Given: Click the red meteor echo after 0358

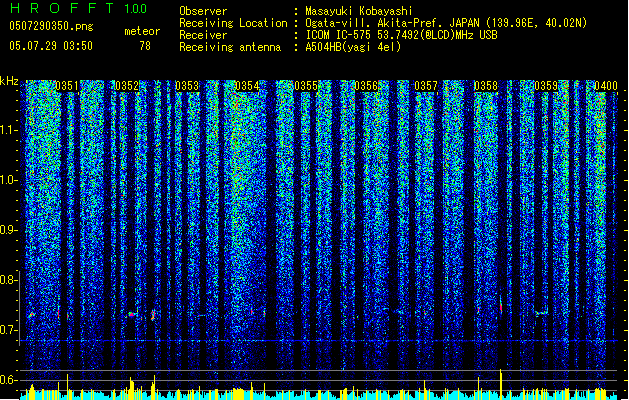Looking at the screenshot, I should tap(501, 305).
